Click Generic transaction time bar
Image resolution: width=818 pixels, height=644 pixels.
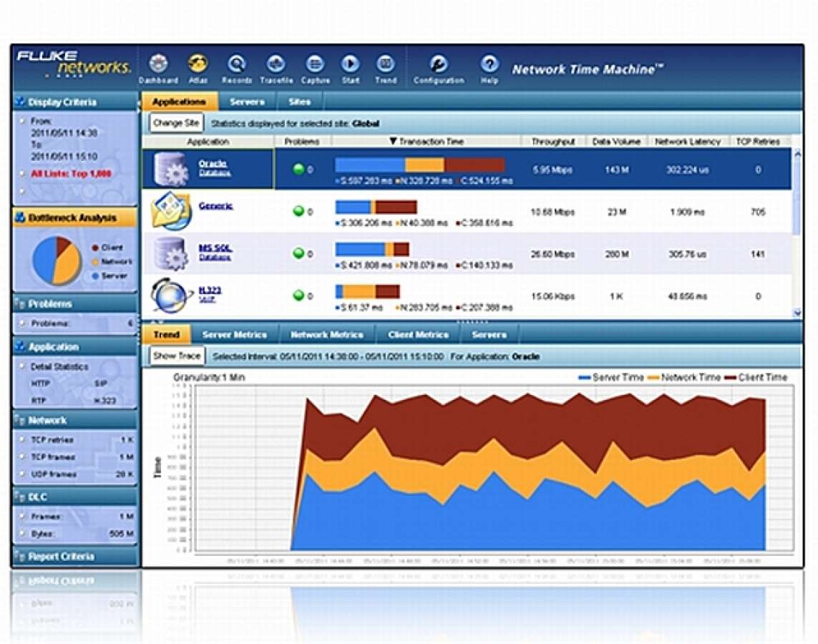point(376,207)
